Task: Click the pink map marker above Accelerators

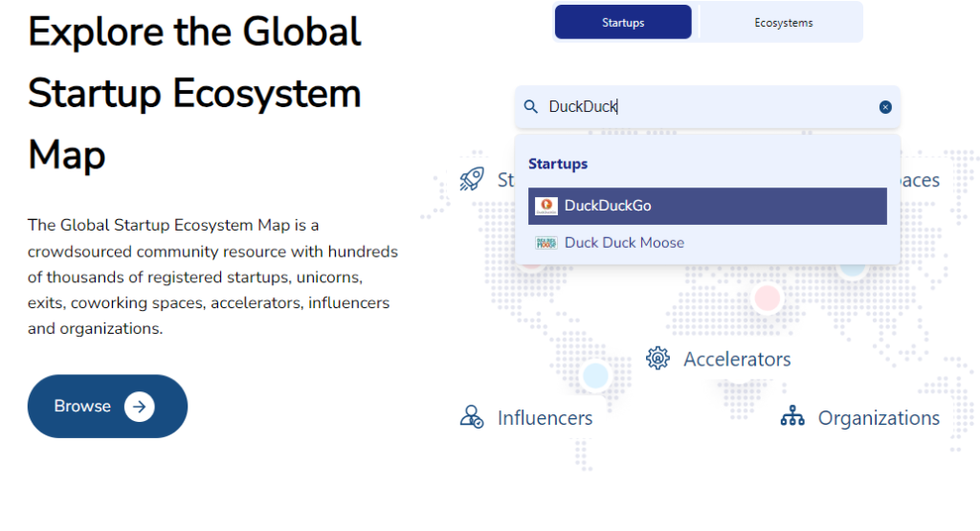Action: [x=767, y=299]
